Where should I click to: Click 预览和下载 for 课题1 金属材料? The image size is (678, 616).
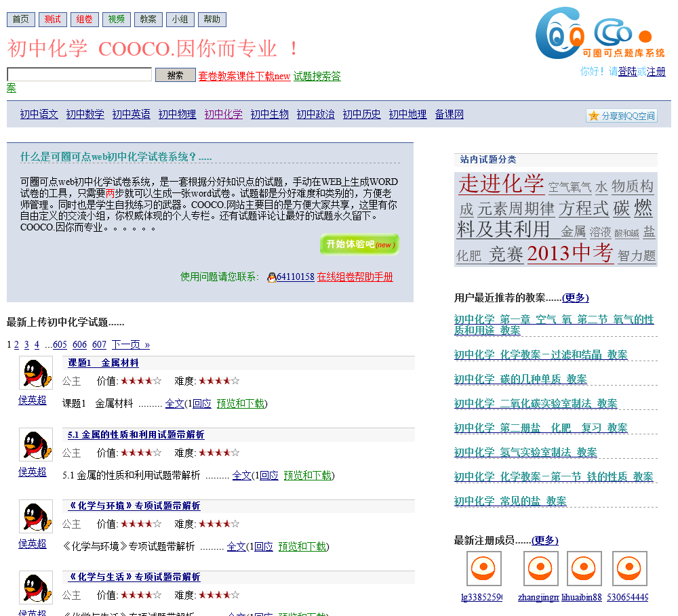coord(241,403)
